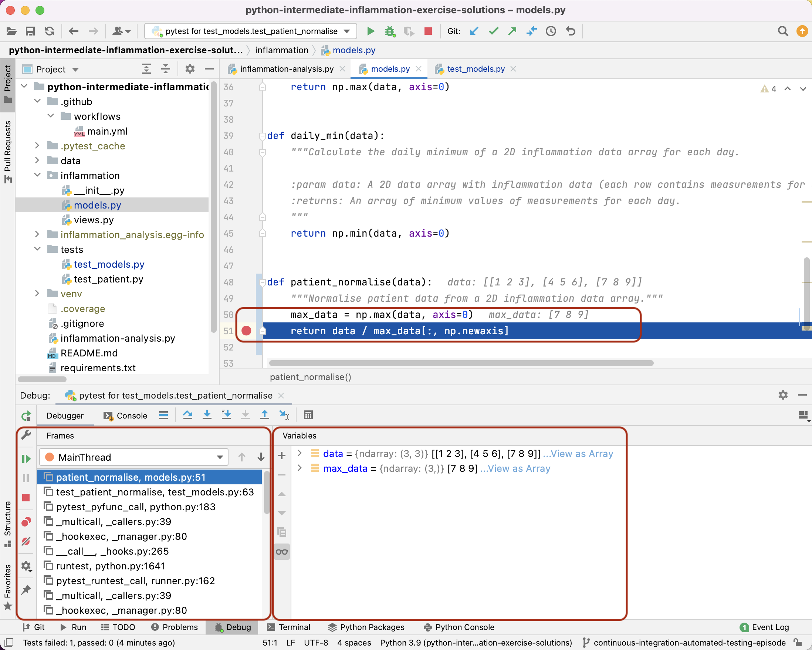Push commits with the green Git arrow
Screen dimensions: 812x650
coord(512,31)
